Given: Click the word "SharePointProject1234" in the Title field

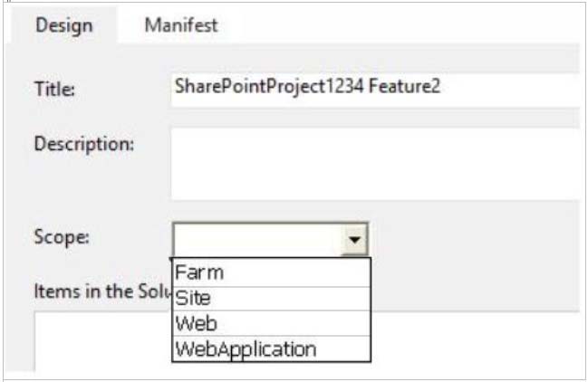Looking at the screenshot, I should click(x=251, y=89).
